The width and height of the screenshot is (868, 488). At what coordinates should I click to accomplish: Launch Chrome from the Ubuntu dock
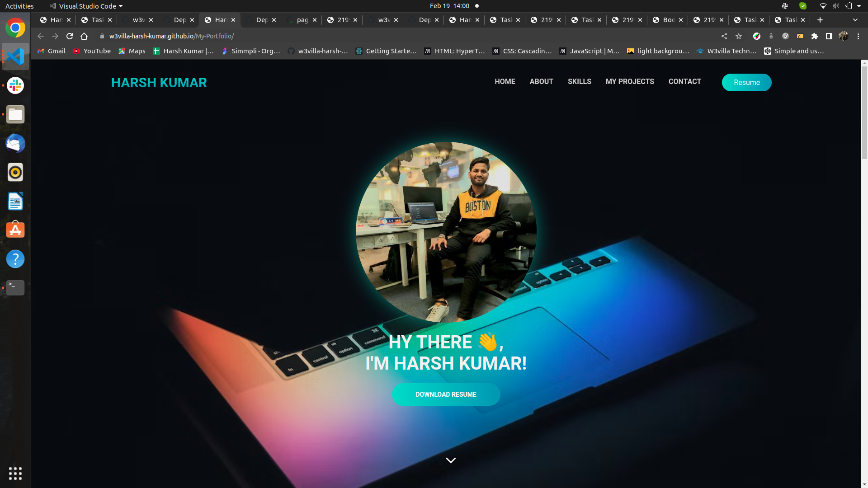click(x=15, y=28)
